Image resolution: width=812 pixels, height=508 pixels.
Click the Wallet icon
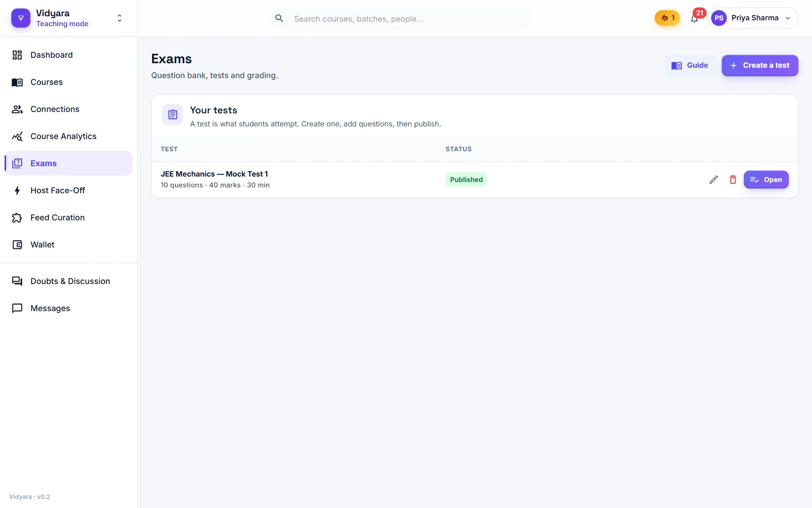[17, 245]
